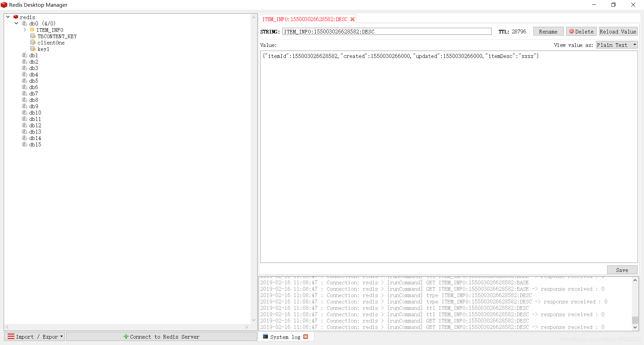Click the db9 database icon

click(x=24, y=106)
